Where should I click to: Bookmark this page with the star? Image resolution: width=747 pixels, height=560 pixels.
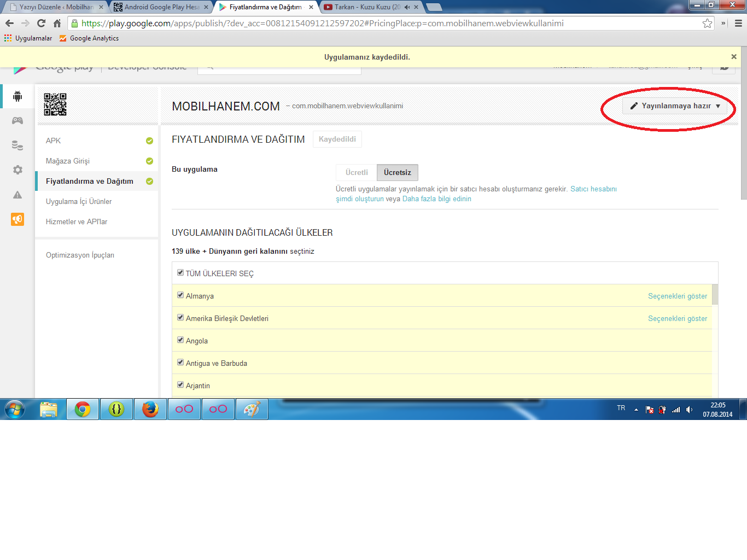(x=707, y=23)
